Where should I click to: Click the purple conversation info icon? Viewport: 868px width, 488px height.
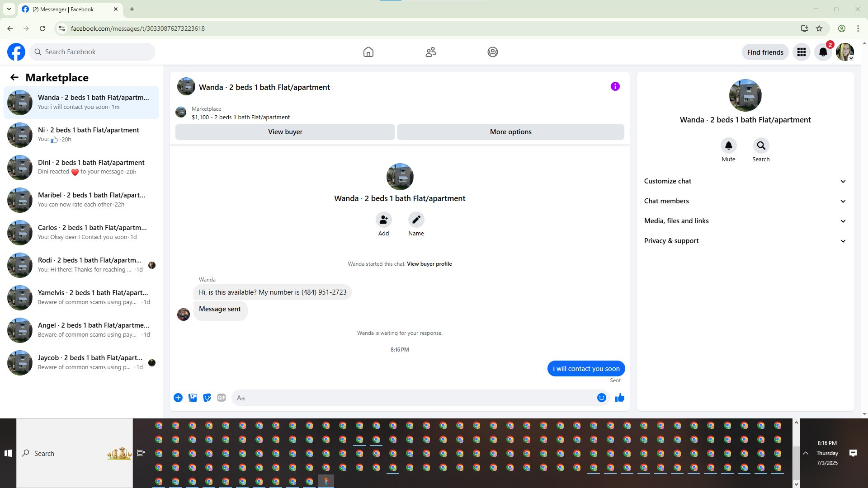[615, 87]
